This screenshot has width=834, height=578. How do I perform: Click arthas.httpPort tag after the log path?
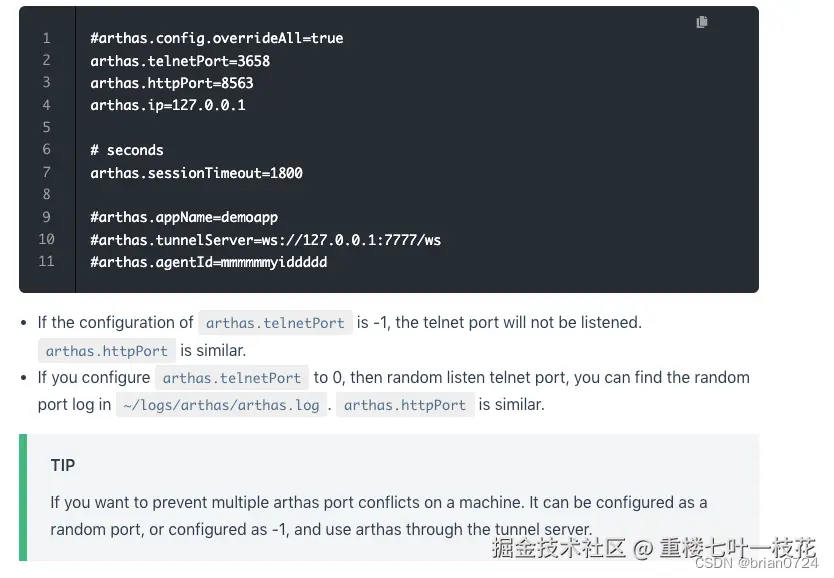405,405
